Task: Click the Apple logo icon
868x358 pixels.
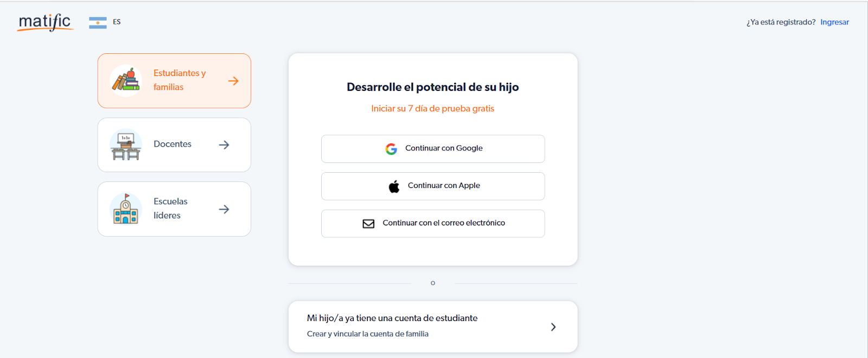Action: point(394,186)
